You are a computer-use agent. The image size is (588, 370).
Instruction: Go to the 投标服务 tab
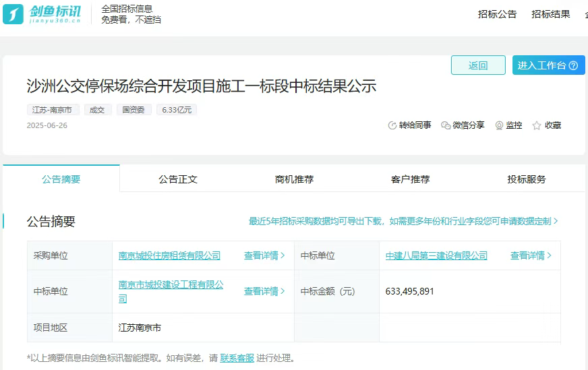[x=527, y=179]
